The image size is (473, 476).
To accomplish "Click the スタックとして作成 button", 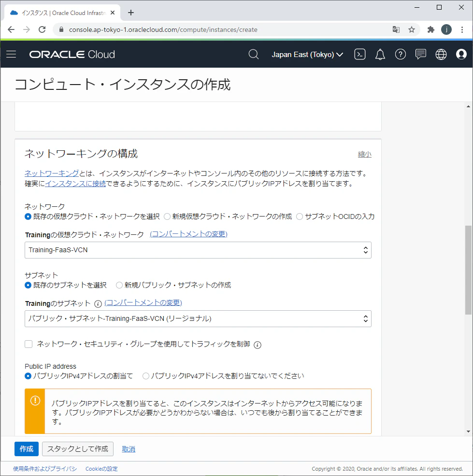I will (78, 448).
